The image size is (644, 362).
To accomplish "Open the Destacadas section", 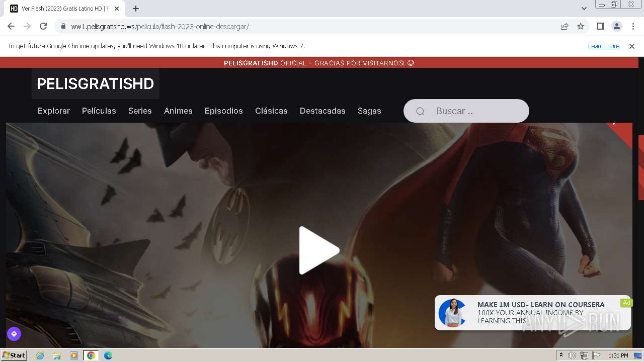I will tap(323, 111).
